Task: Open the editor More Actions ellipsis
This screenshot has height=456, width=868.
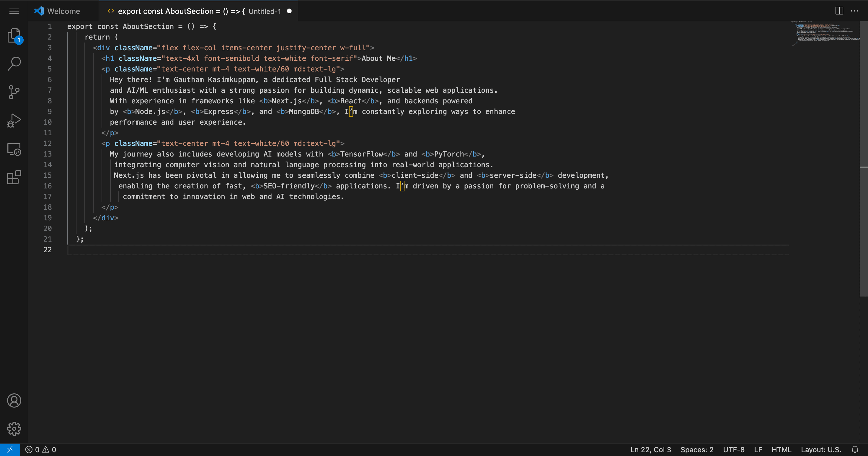Action: tap(854, 11)
